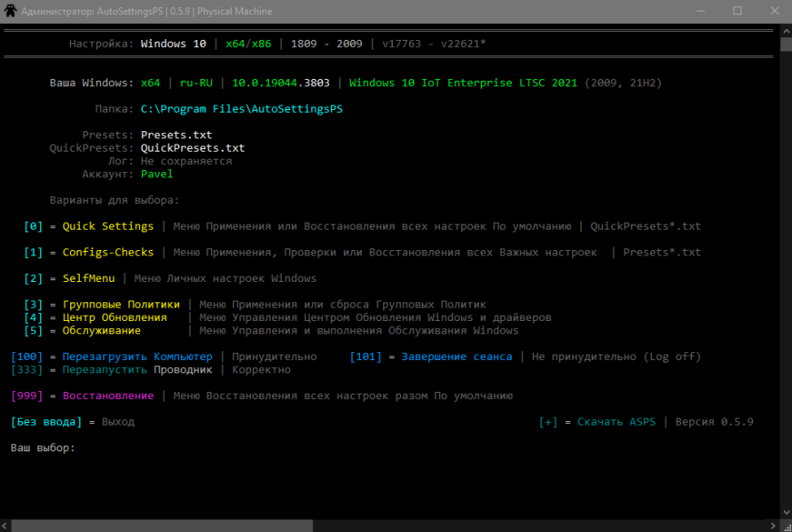Screen dimensions: 792x532
Task: Click 'Групповые Политики' menu option
Action: pyautogui.click(x=122, y=304)
